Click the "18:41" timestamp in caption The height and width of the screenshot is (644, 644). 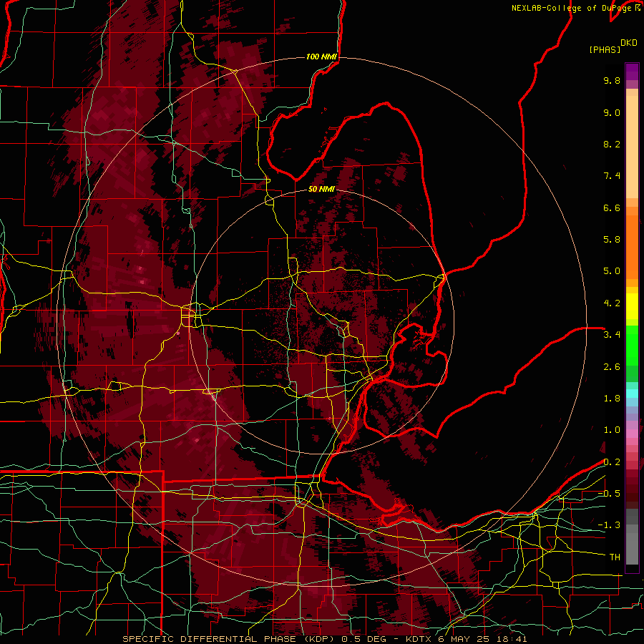pos(512,639)
